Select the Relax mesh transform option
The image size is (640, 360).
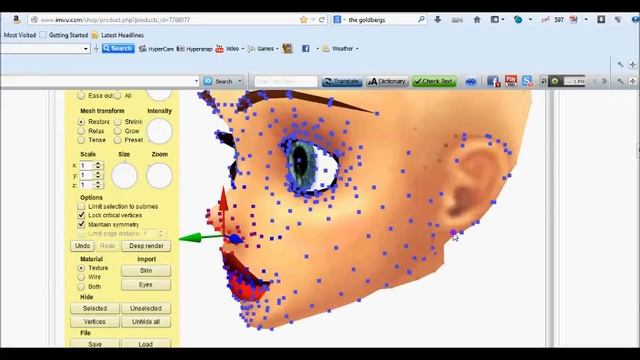(x=81, y=131)
